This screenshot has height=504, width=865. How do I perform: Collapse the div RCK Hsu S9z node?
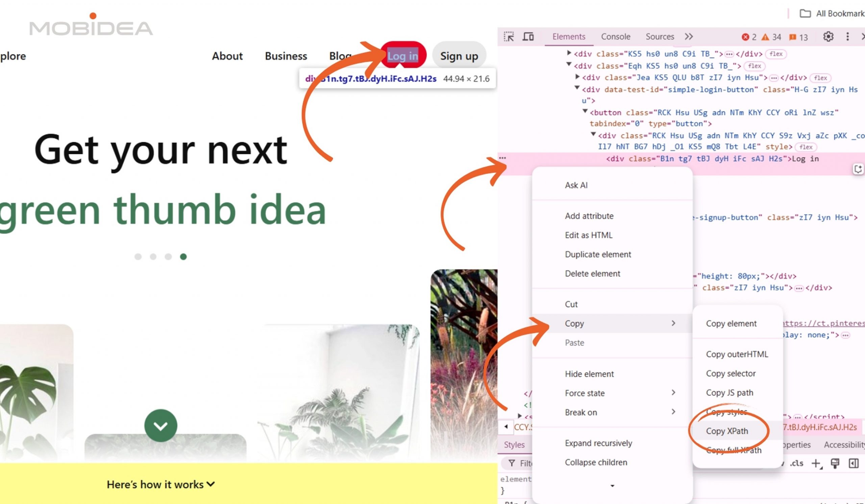point(593,134)
